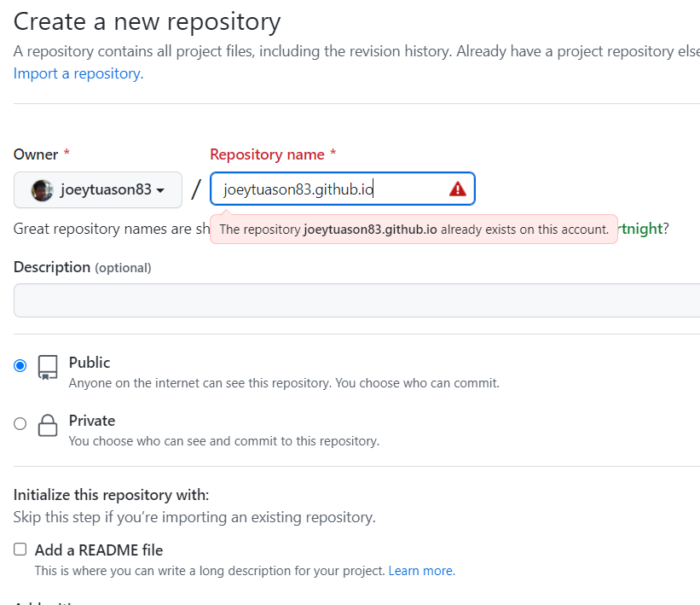Click the Private repository lock icon
Image resolution: width=700 pixels, height=605 pixels.
48,425
